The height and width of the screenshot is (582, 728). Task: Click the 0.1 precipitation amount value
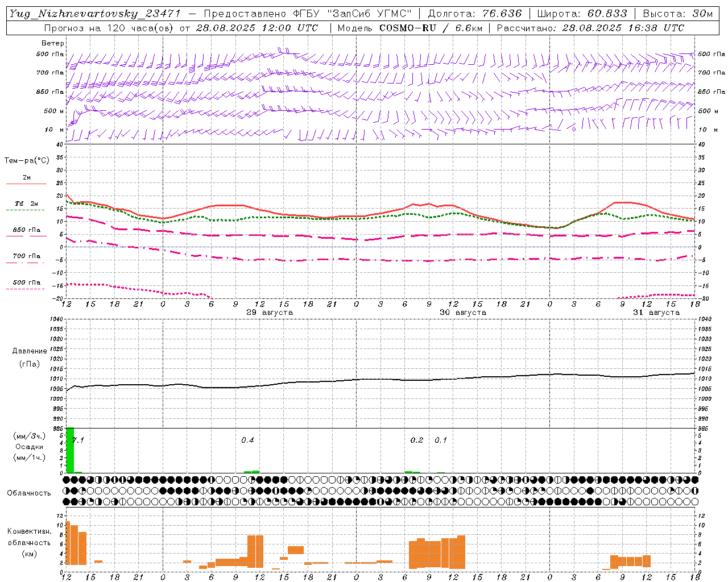(x=441, y=440)
